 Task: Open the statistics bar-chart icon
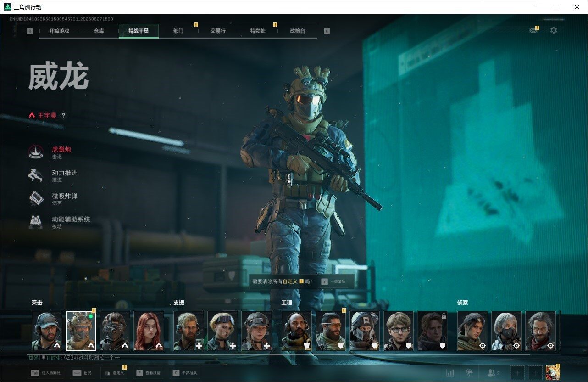click(450, 373)
